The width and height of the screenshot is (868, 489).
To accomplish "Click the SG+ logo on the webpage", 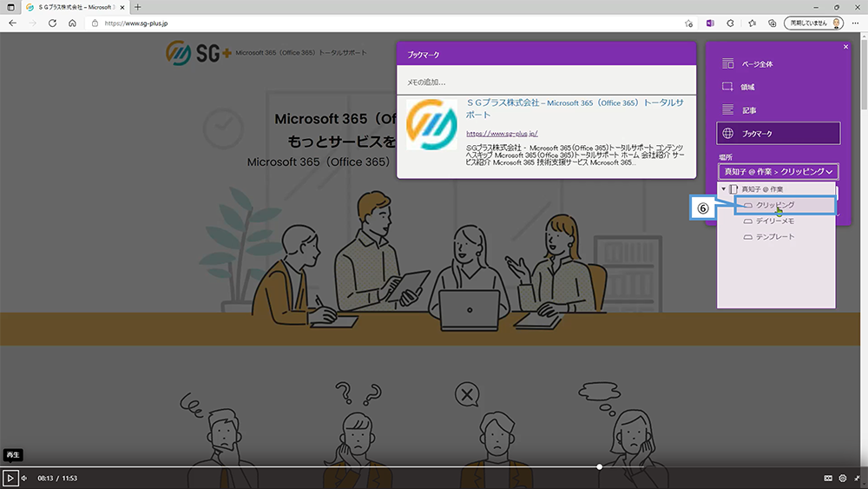I will click(198, 53).
